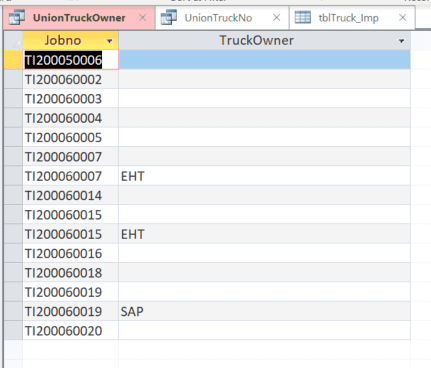Screen dimensions: 431x368
Task: Select the row selector for TI200060020
Action: click(x=13, y=331)
